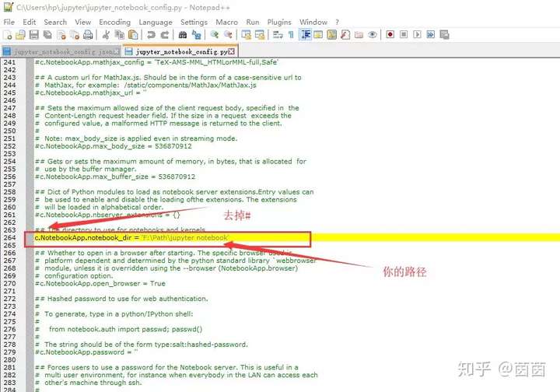Toggle synchronize horizontal scrolling icon
Viewport: 560px width, 392px height.
[x=260, y=35]
